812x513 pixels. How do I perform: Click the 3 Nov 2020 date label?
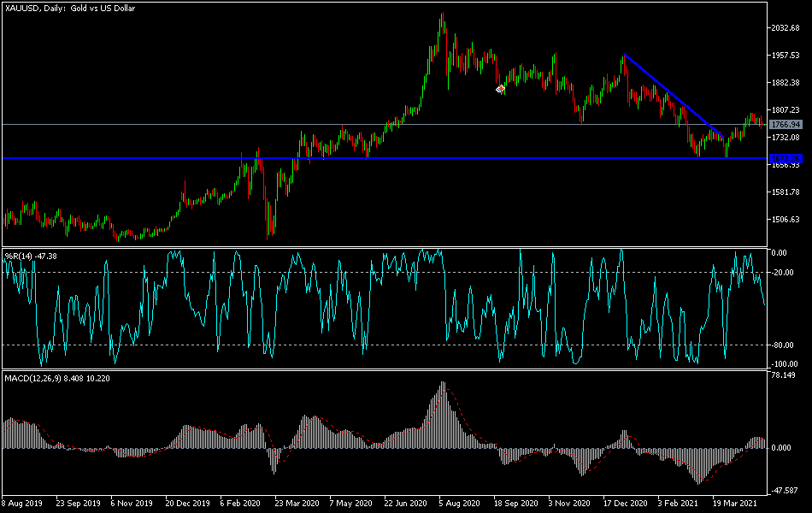click(569, 503)
